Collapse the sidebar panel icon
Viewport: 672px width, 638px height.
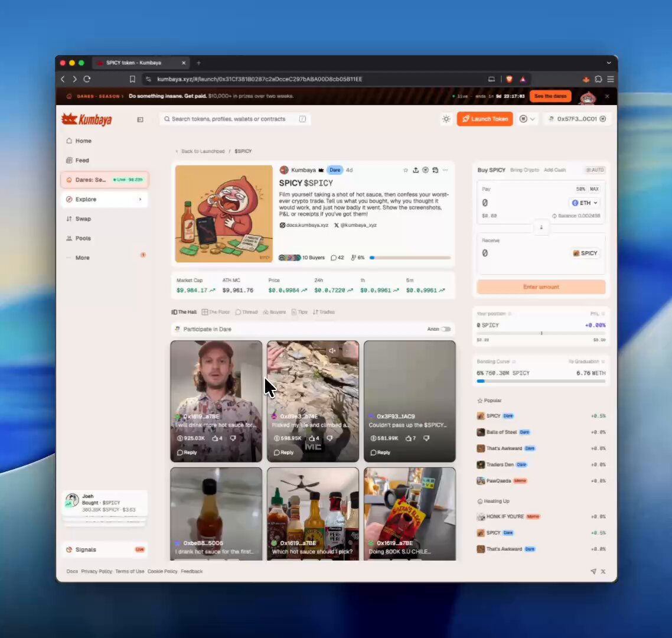point(140,119)
